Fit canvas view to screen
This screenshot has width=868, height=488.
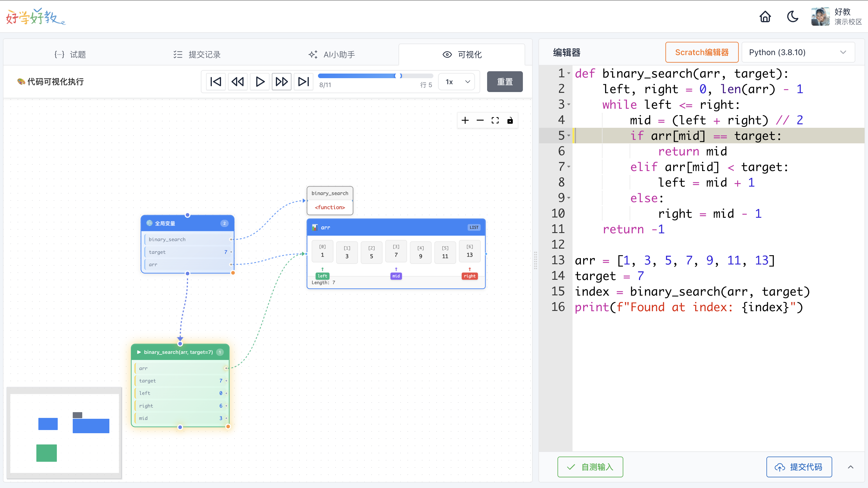pos(495,120)
